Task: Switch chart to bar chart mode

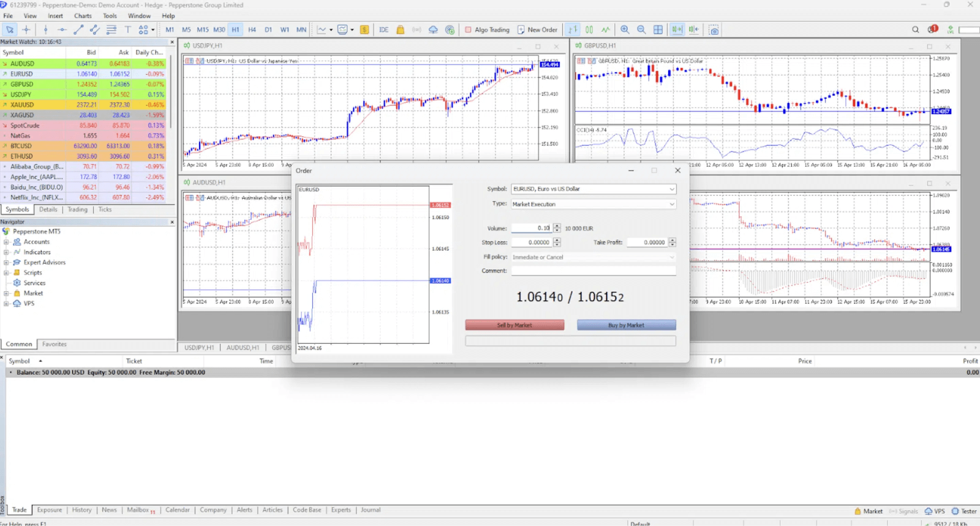Action: coord(573,29)
